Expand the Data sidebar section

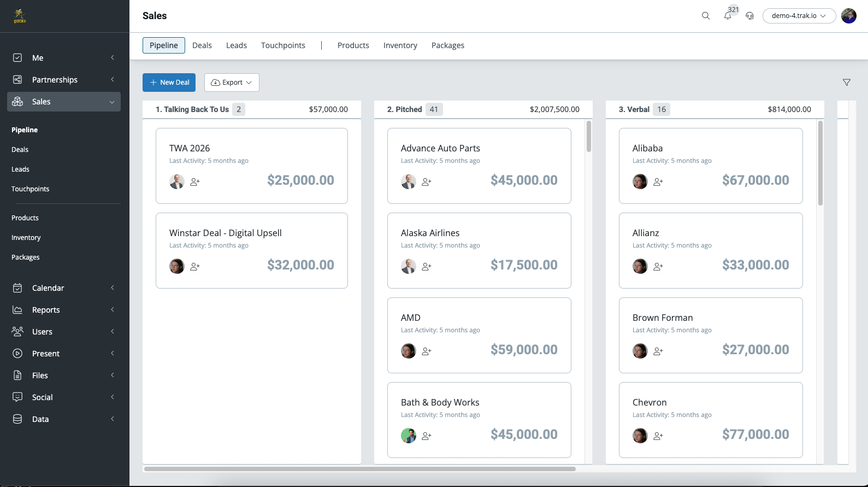[x=113, y=419]
